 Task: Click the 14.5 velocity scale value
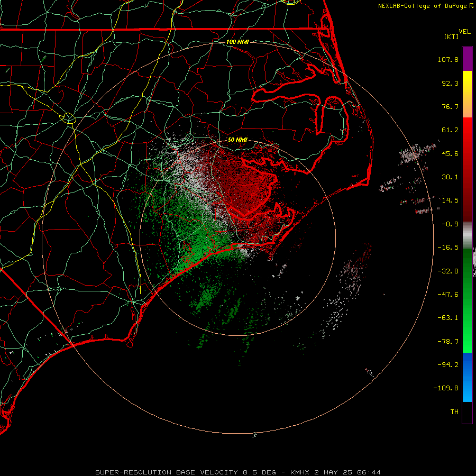450,200
